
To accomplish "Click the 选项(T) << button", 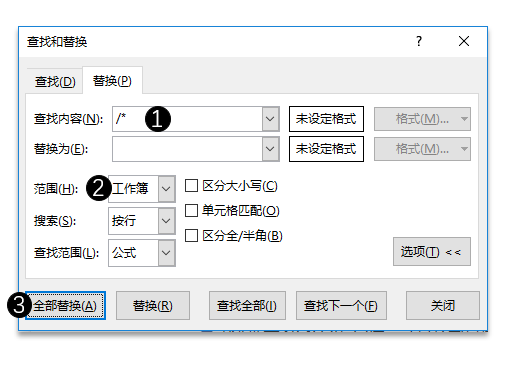I will (x=432, y=252).
